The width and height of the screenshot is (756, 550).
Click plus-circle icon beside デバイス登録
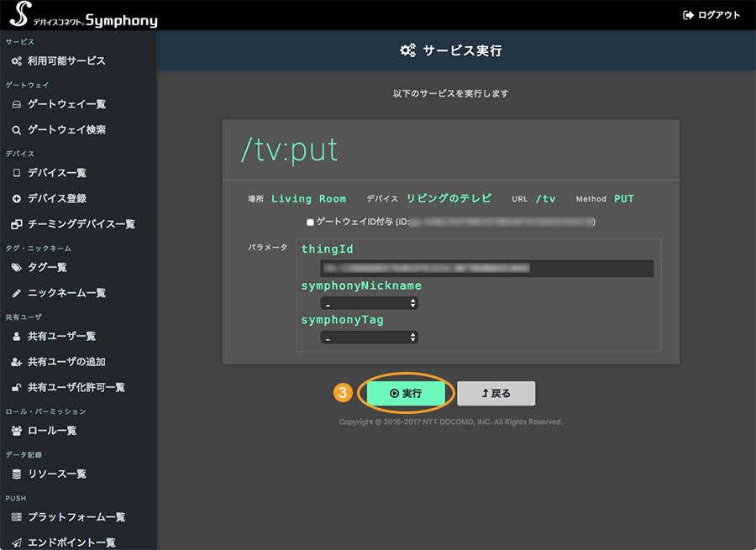(17, 199)
